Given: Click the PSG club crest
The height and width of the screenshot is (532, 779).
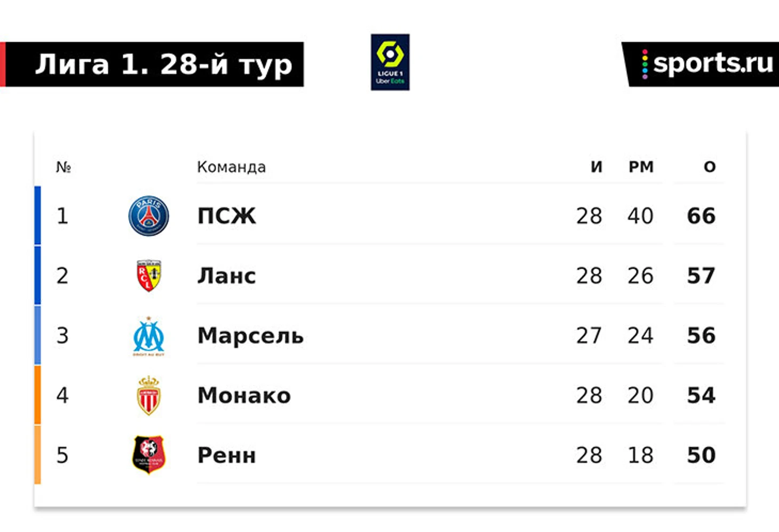Looking at the screenshot, I should point(149,216).
